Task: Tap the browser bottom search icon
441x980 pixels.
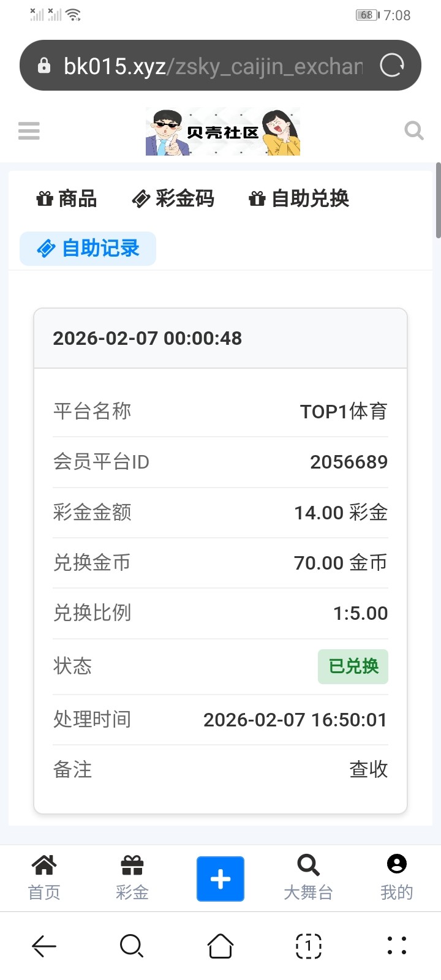Action: 132,946
